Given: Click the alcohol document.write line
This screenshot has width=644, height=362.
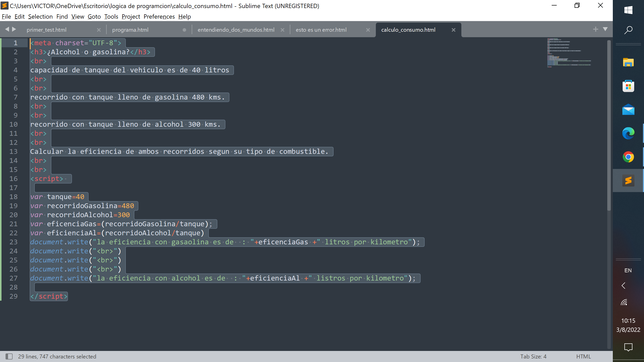Looking at the screenshot, I should (223, 278).
